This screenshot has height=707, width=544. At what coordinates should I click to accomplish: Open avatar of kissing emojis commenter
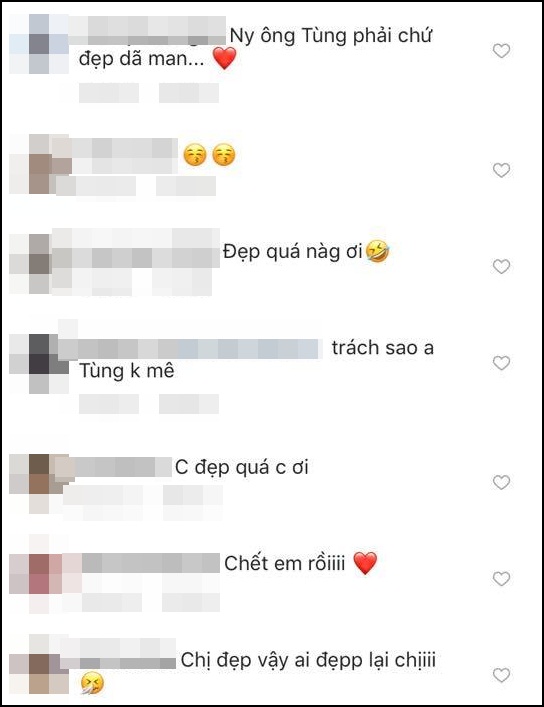[39, 164]
